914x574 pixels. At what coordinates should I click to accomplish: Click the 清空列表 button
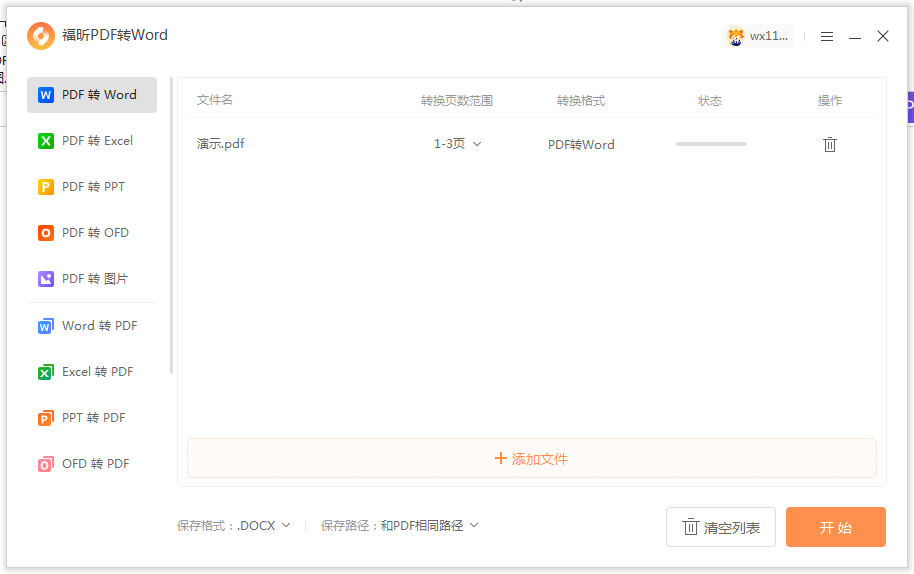pos(720,527)
